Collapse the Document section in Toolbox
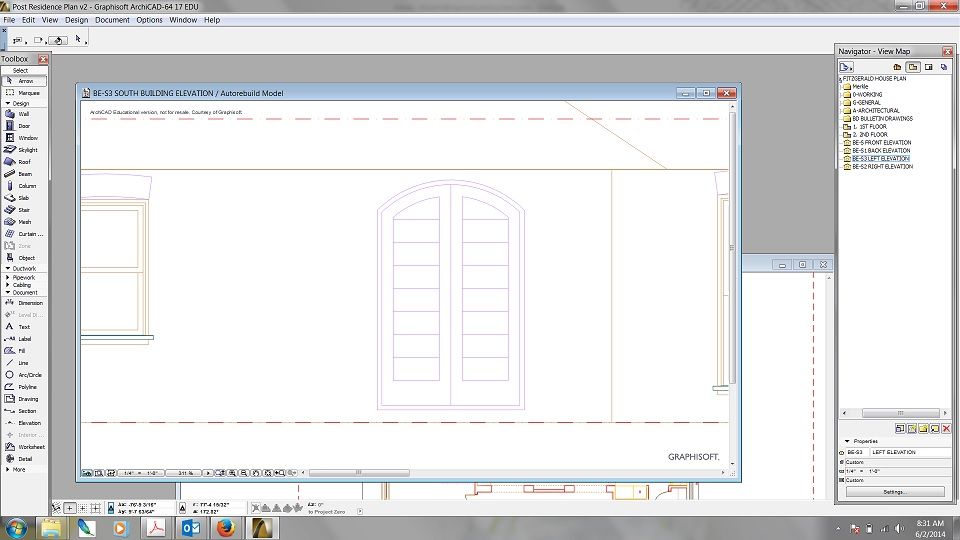 pos(8,293)
